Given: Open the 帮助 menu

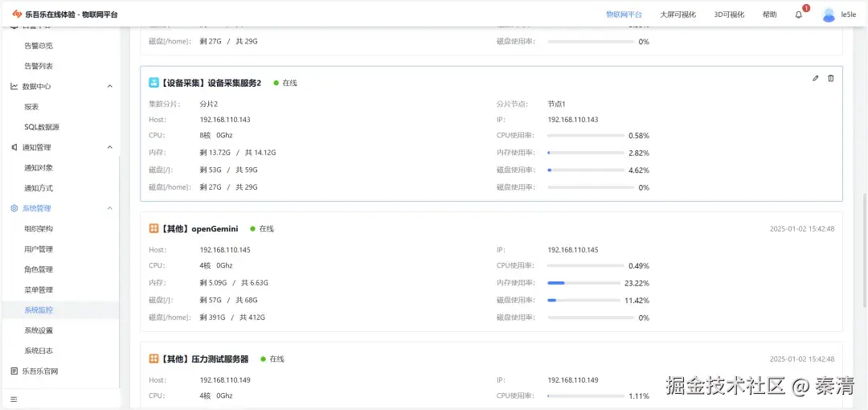Looking at the screenshot, I should click(769, 15).
